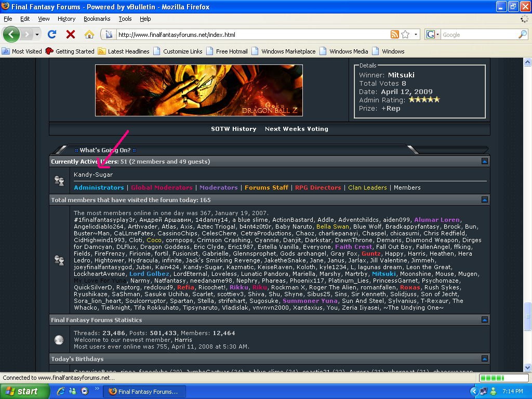Click the Next Weeks Voting link
Image resolution: width=532 pixels, height=399 pixels.
tap(296, 129)
